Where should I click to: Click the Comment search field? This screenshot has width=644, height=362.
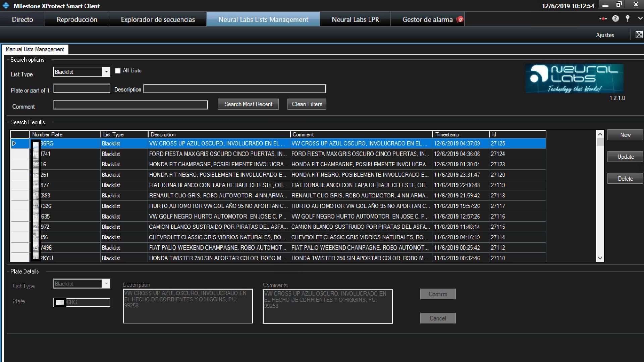pyautogui.click(x=130, y=105)
